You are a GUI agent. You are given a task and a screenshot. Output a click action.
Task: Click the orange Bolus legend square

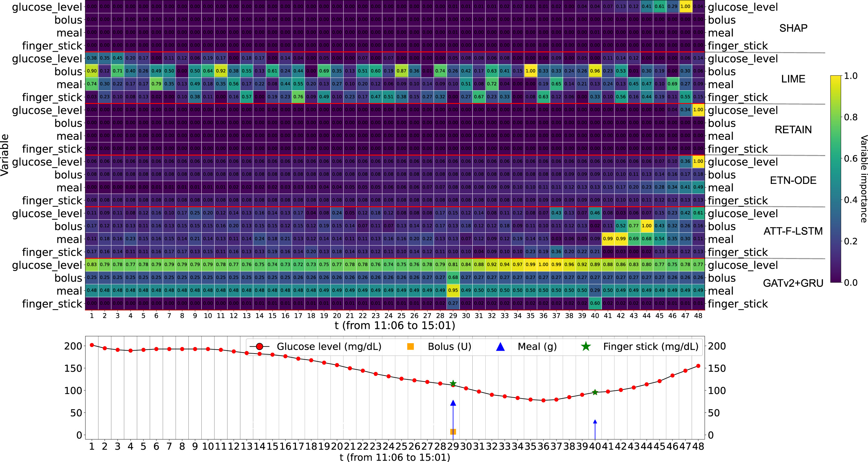point(410,346)
